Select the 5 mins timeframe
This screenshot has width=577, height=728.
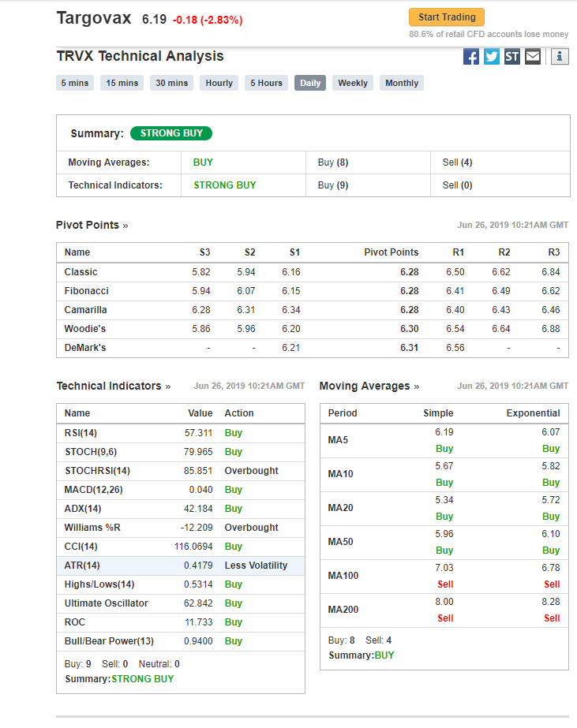coord(75,83)
